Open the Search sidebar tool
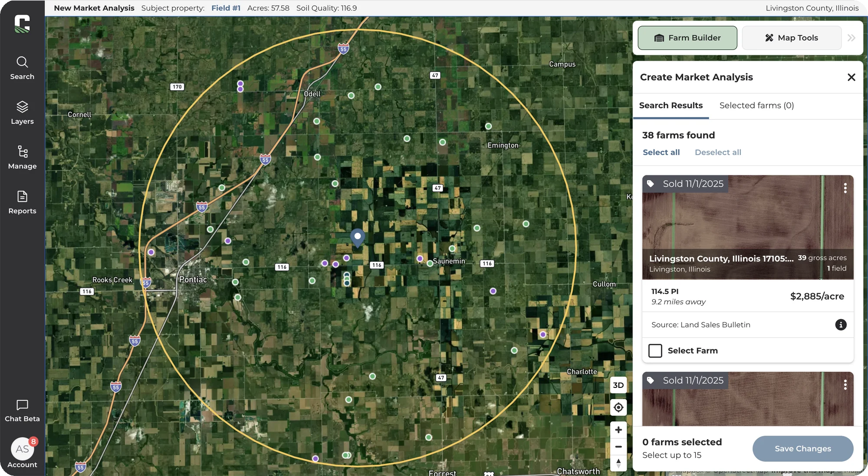Screen dimensions: 868x476 point(22,68)
